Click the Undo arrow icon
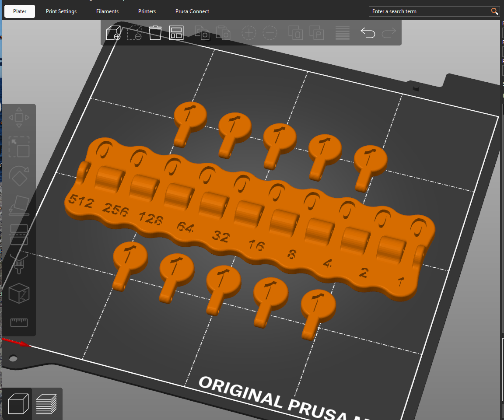504x420 pixels. click(x=367, y=33)
